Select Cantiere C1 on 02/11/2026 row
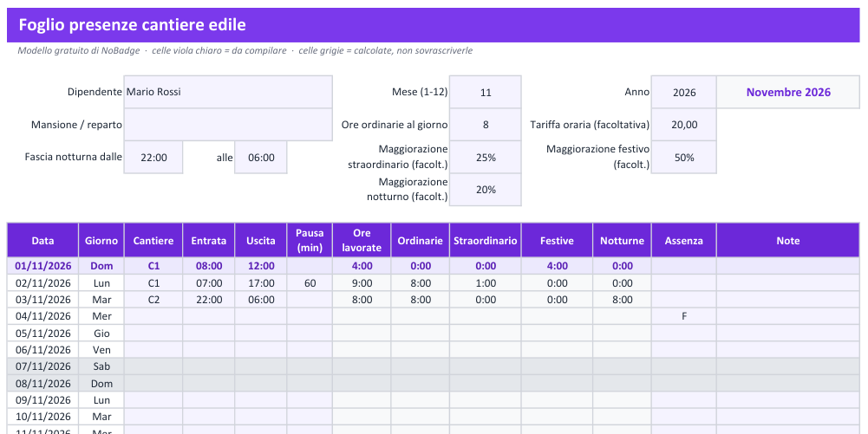This screenshot has width=868, height=434. [153, 283]
